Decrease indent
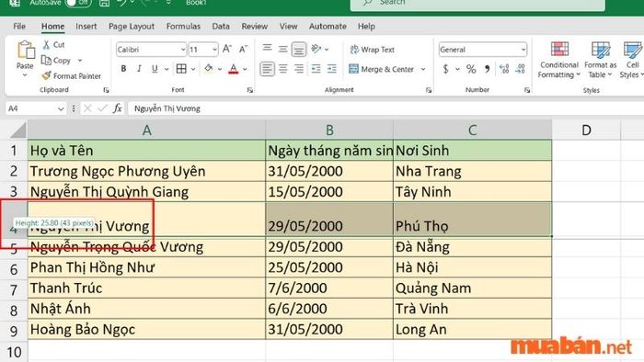 point(316,69)
